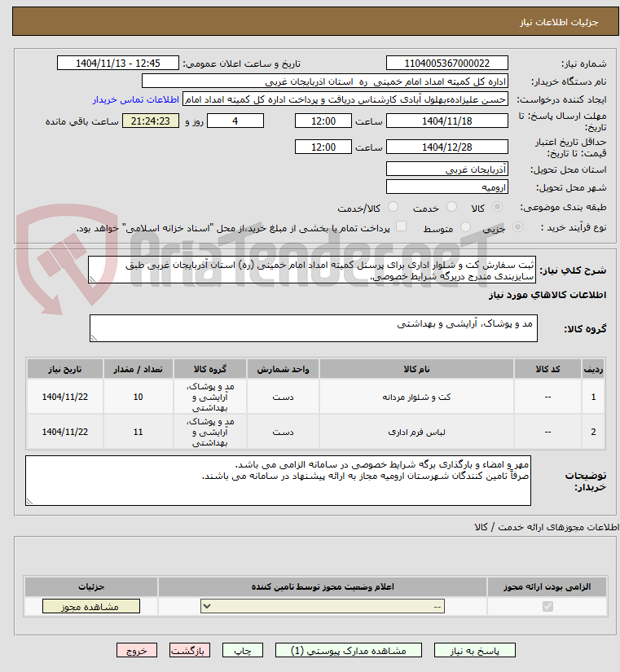The width and height of the screenshot is (620, 672).
Task: Click the announcement date field 1404/11/13 - 12:45
Action: 118,63
